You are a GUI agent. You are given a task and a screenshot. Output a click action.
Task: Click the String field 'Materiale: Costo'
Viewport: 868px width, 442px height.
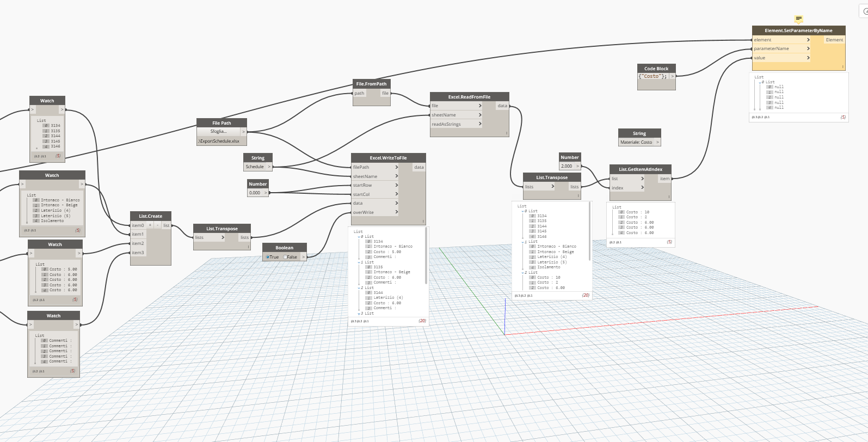pos(636,142)
